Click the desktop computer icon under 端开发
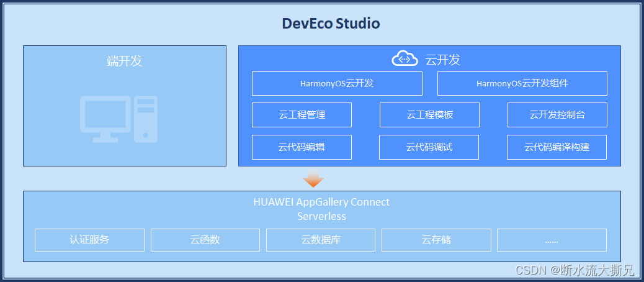 click(119, 119)
